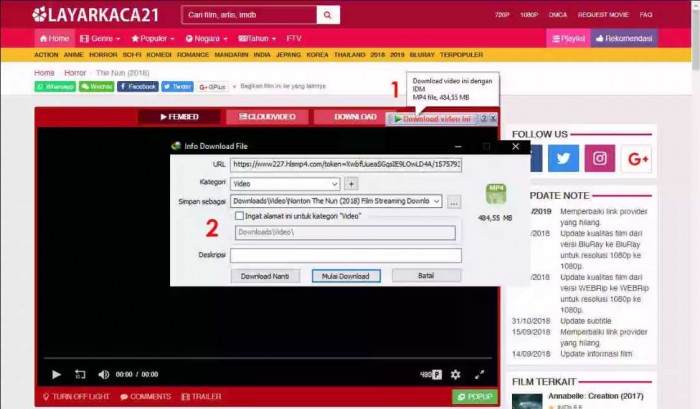This screenshot has width=700, height=409.
Task: Click 'Download video ini' IDM button
Action: [433, 119]
